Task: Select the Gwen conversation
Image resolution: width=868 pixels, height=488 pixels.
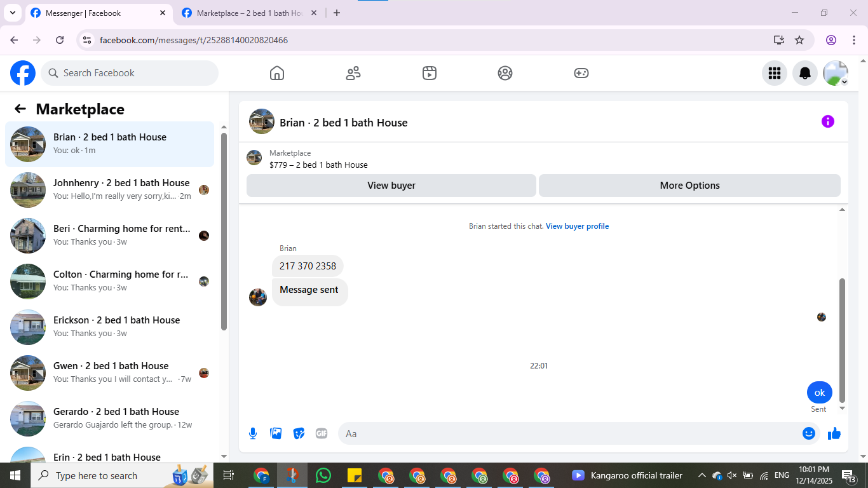Action: click(109, 372)
